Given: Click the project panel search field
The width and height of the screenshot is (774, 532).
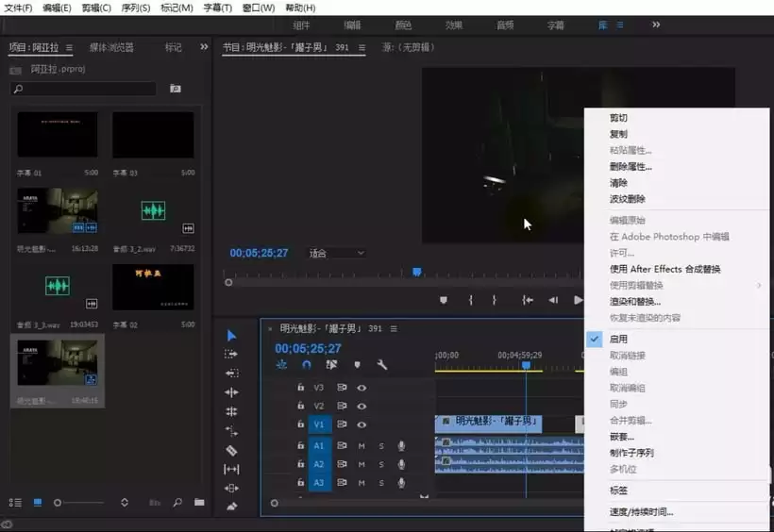Looking at the screenshot, I should click(x=85, y=89).
